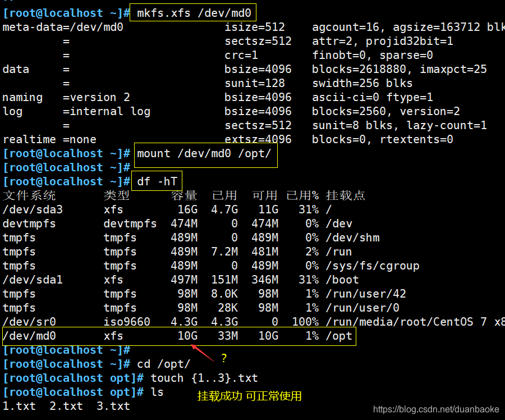Image resolution: width=505 pixels, height=420 pixels.
Task: Click the '1.txt' file name
Action: (19, 406)
